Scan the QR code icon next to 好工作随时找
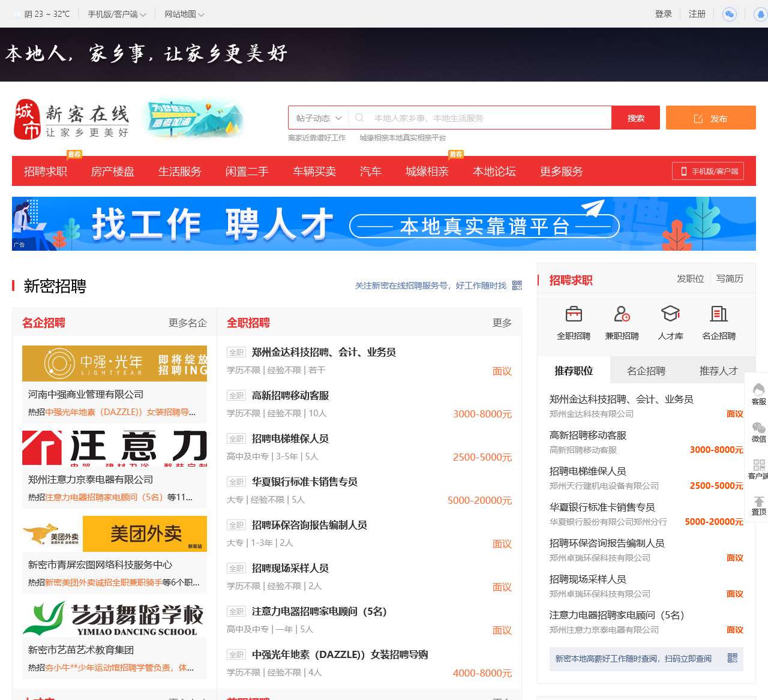Viewport: 768px width, 700px height. point(517,286)
